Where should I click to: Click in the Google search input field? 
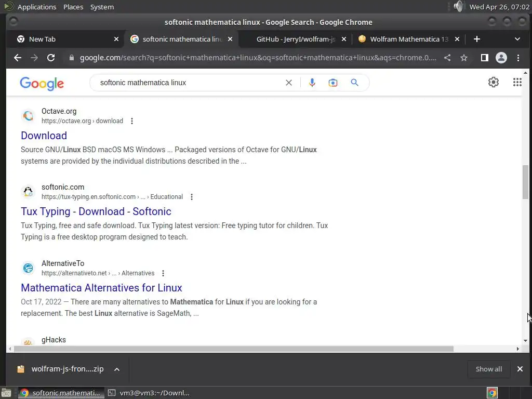point(190,83)
